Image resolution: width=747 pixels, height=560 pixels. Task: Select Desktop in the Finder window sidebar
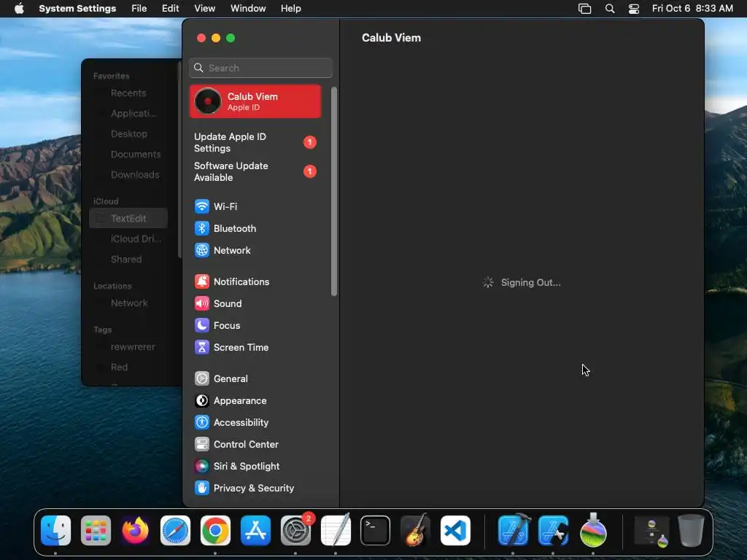128,134
